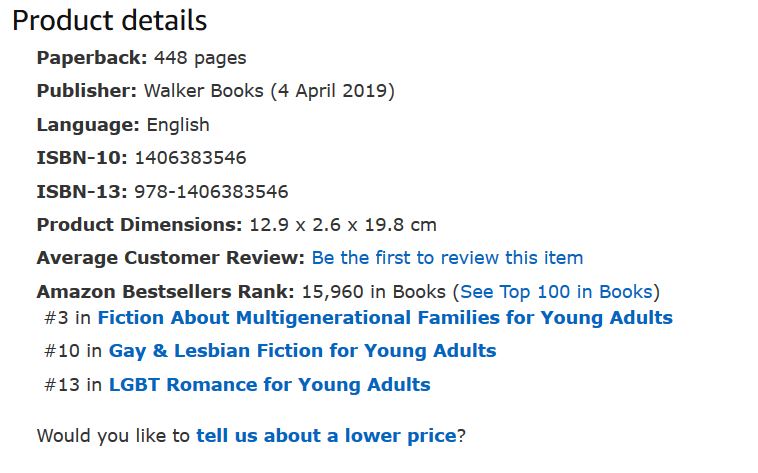Image resolution: width=758 pixels, height=473 pixels.
Task: Click the 'Average Customer Review:' label
Action: coord(170,258)
